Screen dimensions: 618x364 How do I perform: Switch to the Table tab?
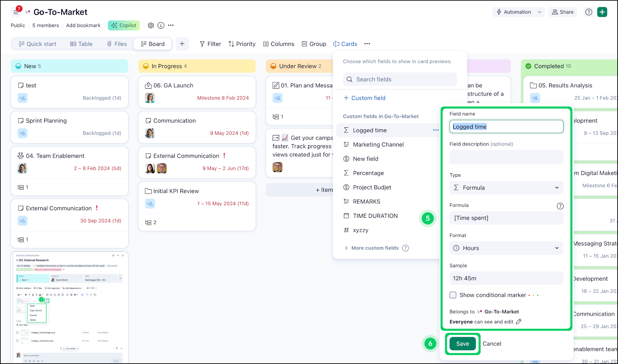coord(82,44)
